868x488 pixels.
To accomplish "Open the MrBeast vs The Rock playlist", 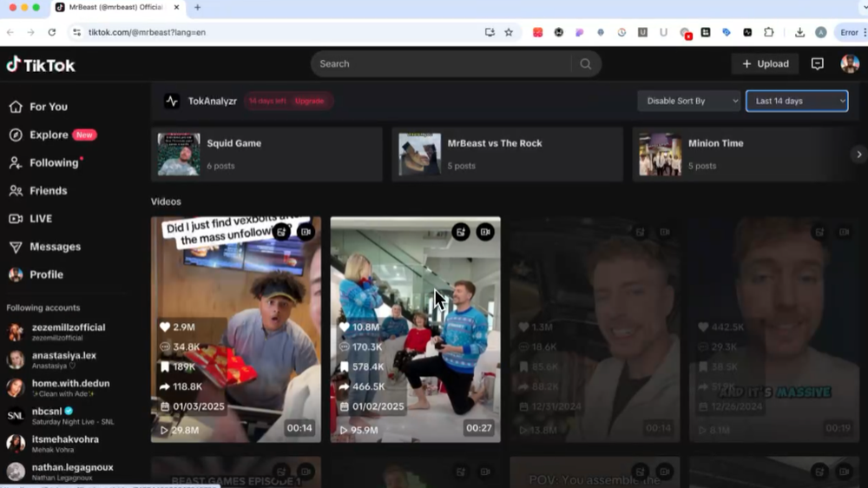I will [x=507, y=155].
